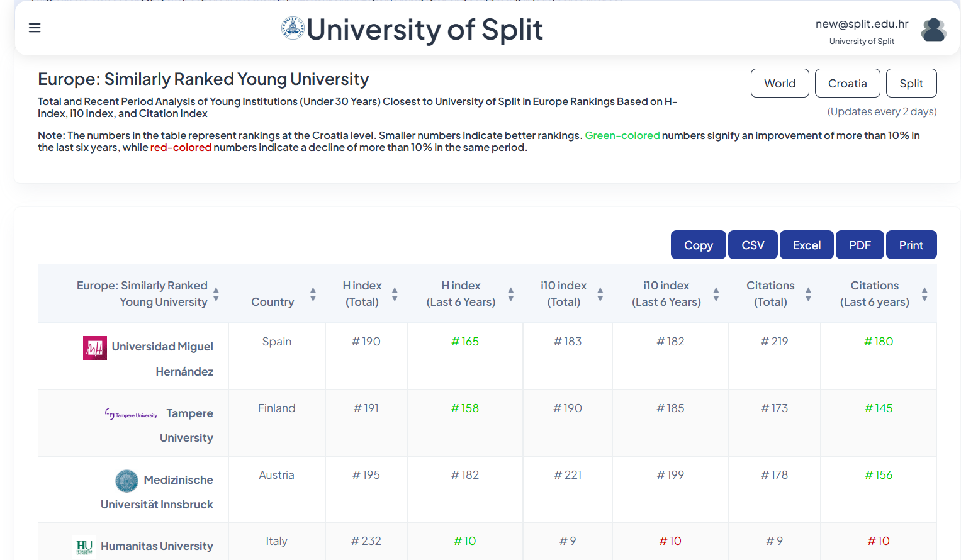
Task: Sort by Citations (Total) arrows
Action: click(808, 294)
